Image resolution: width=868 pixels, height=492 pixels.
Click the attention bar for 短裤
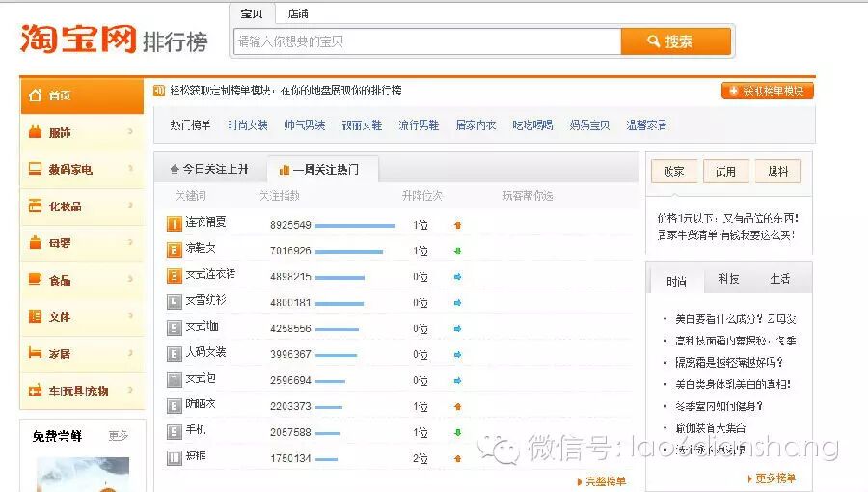tap(326, 459)
